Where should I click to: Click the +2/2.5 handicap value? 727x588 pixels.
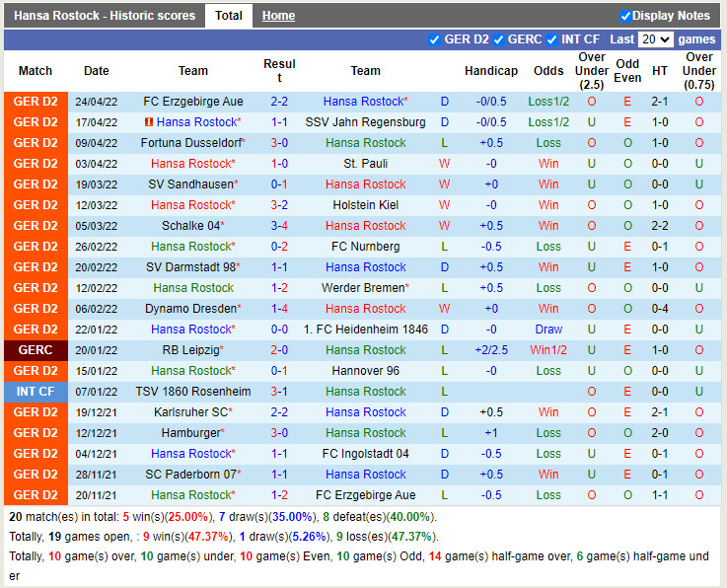[491, 350]
